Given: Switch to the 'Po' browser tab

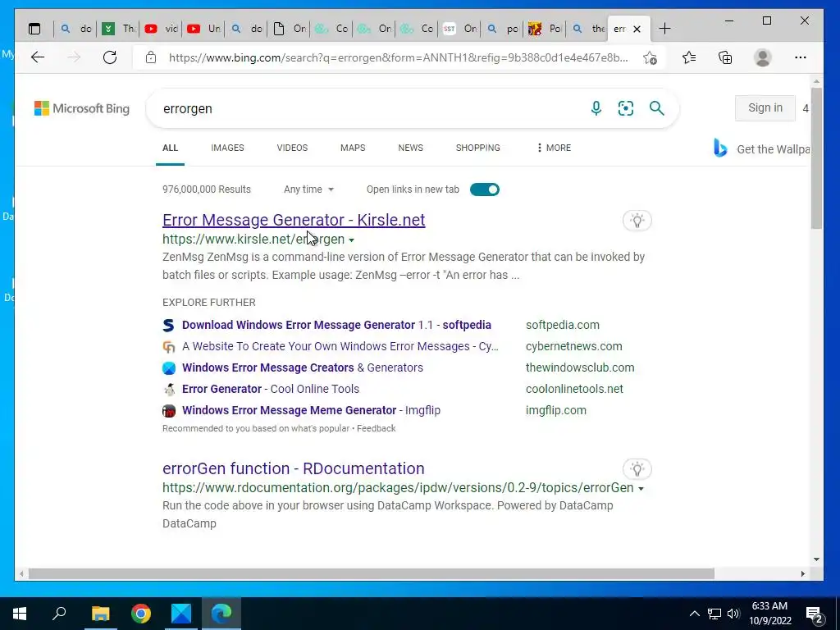Looking at the screenshot, I should (545, 29).
